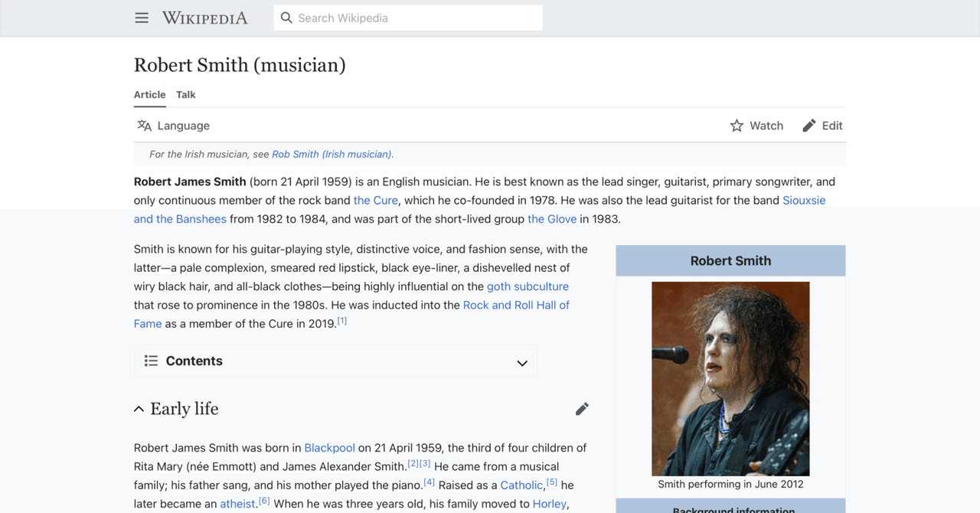Click the infobox header Robert Smith
Viewport: 980px width, 513px height.
(x=730, y=260)
